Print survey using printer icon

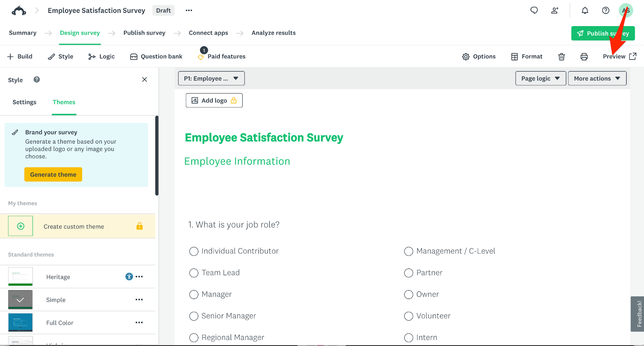click(x=584, y=57)
